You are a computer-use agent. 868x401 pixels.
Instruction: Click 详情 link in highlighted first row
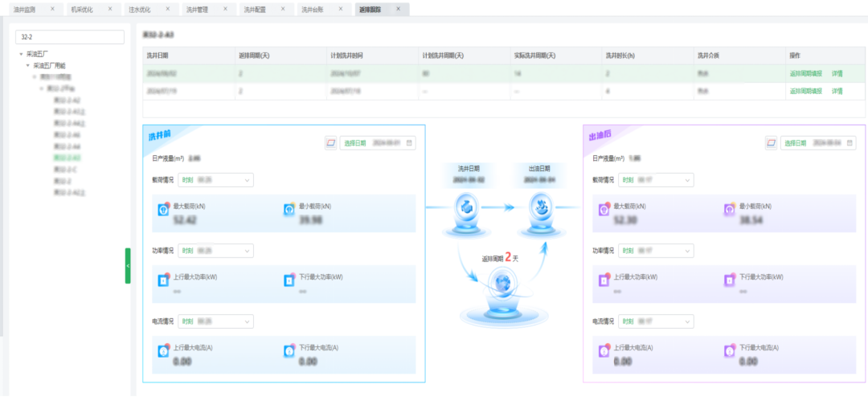pos(837,73)
